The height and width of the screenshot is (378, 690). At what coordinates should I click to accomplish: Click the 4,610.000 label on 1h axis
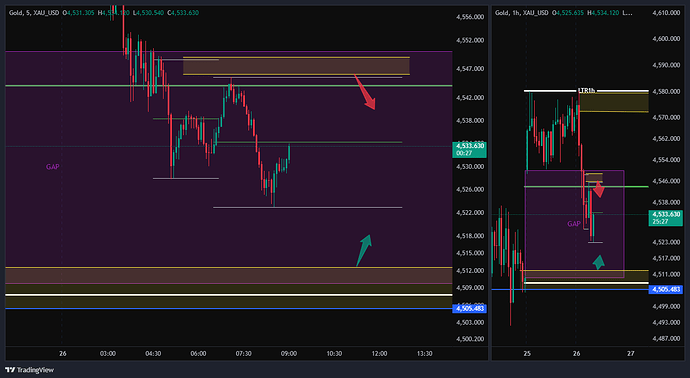(x=666, y=13)
